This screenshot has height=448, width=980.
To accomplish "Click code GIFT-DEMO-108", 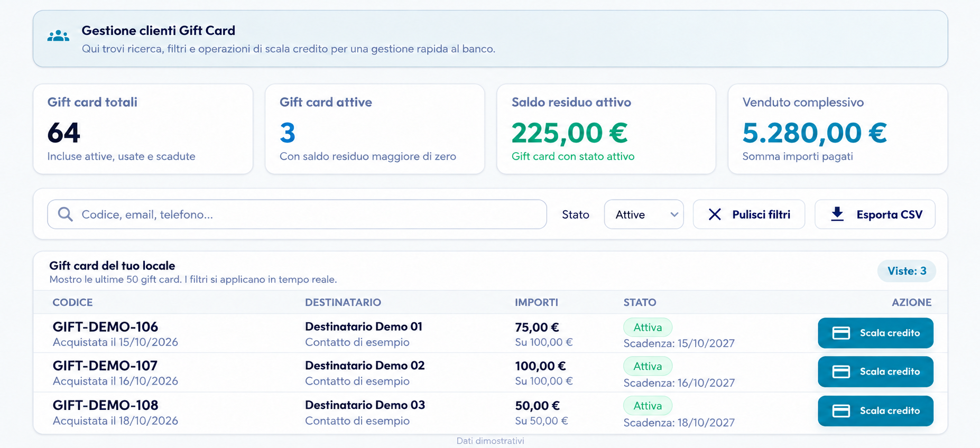I will click(105, 405).
